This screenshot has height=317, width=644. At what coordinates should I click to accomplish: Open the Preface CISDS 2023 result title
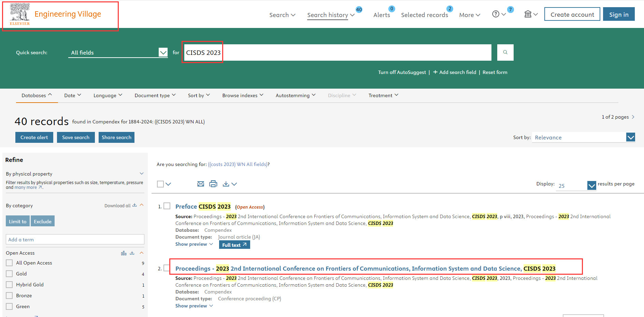click(x=203, y=207)
